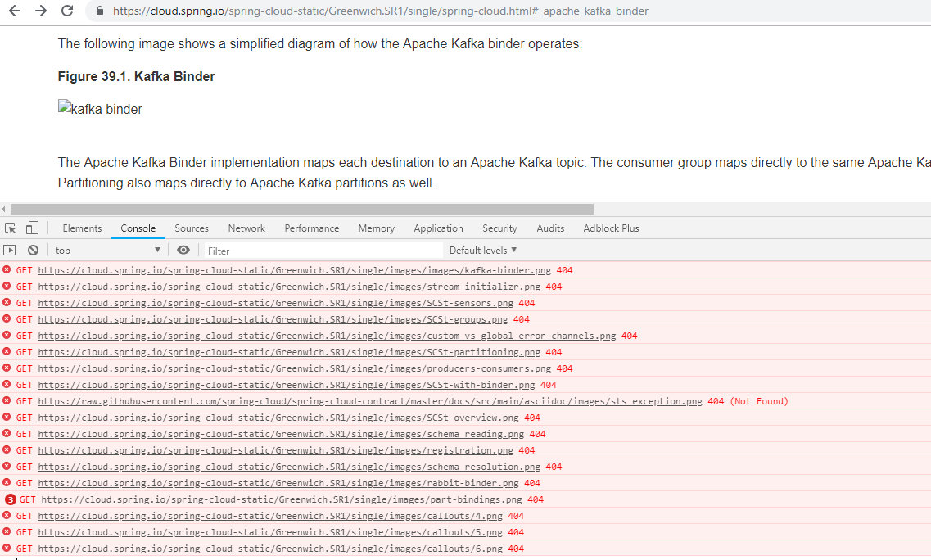The height and width of the screenshot is (560, 931).
Task: Open the callouts/6.png request link
Action: pyautogui.click(x=270, y=549)
